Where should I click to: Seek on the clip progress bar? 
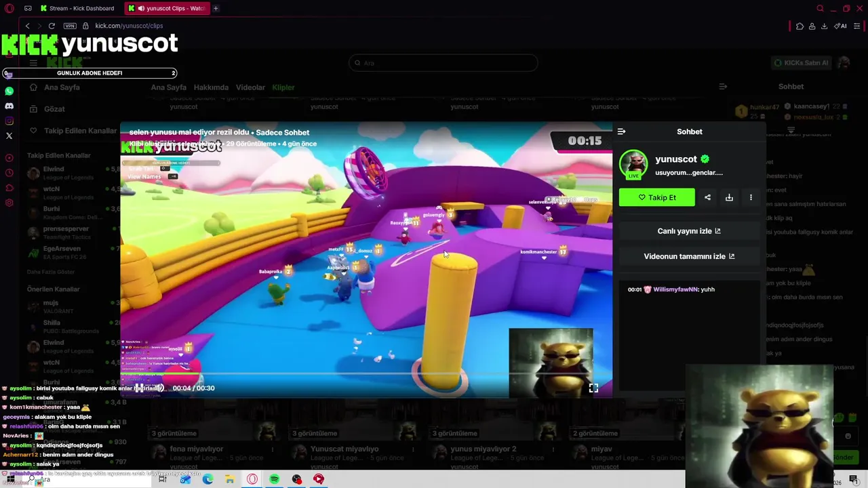click(366, 373)
